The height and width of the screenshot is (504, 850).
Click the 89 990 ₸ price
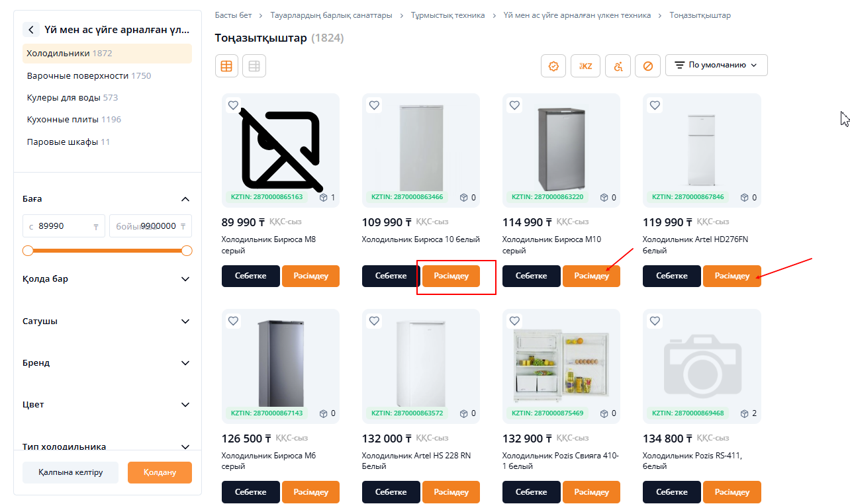242,222
